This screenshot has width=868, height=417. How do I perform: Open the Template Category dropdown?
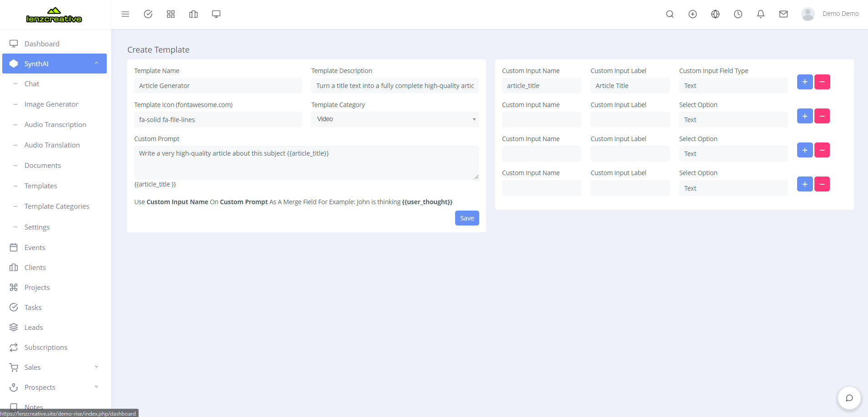[x=394, y=119]
